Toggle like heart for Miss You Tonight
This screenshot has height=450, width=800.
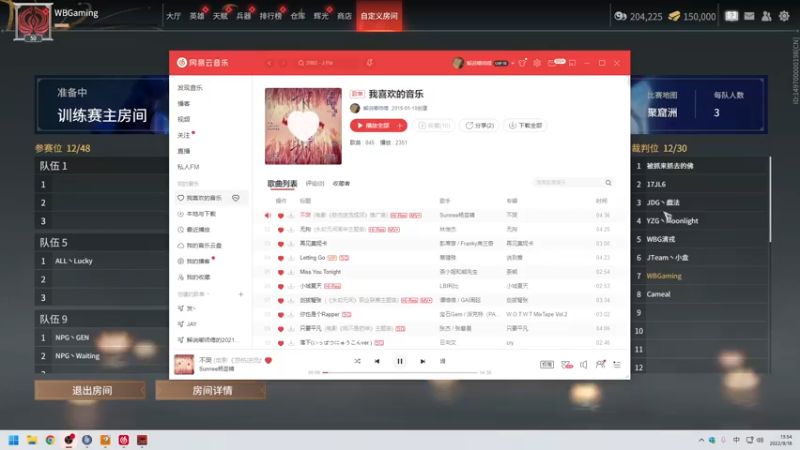pos(281,272)
